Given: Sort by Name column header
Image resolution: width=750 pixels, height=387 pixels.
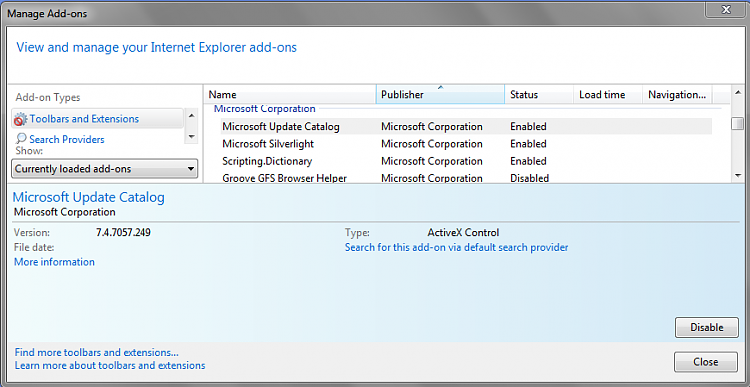Looking at the screenshot, I should point(290,95).
